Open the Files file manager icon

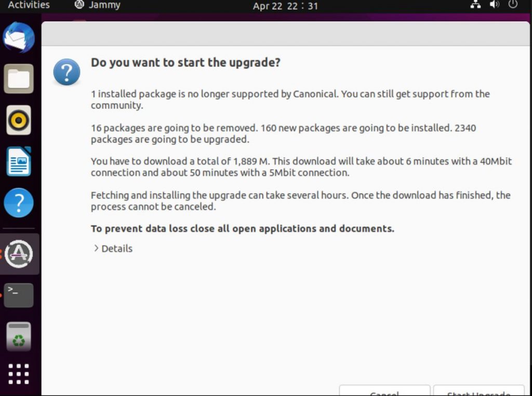19,78
